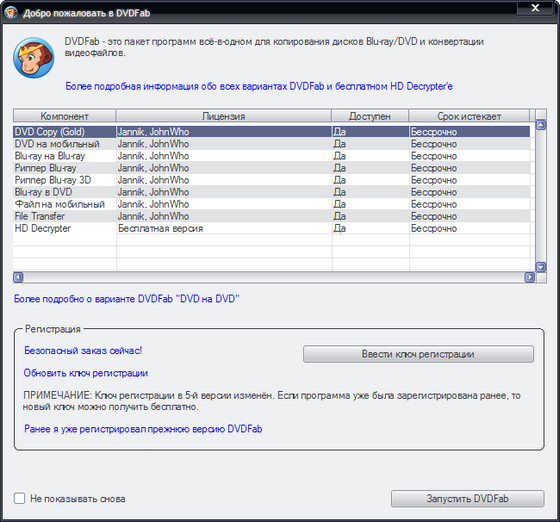Enable the "Не показывать снова" checkbox
560x522 pixels.
pyautogui.click(x=19, y=498)
